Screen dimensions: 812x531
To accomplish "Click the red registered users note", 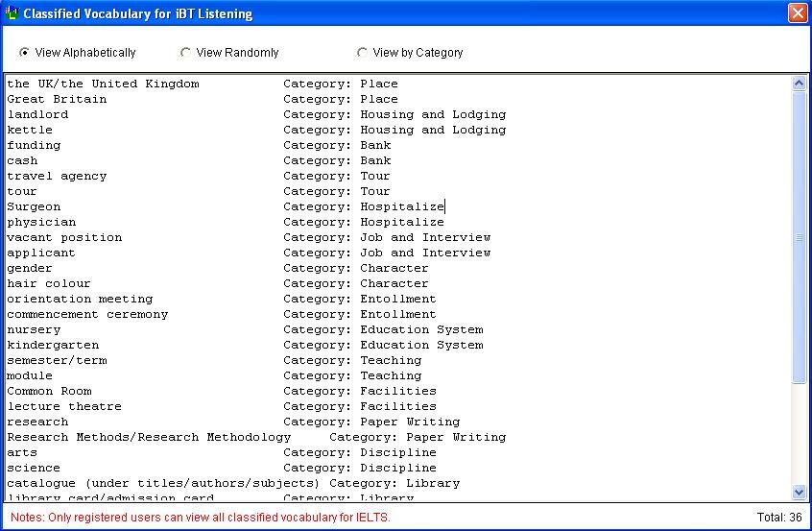I will click(x=201, y=517).
